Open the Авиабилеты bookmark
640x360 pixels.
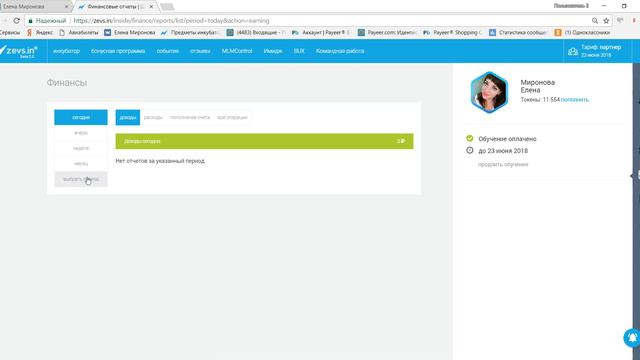tap(79, 32)
